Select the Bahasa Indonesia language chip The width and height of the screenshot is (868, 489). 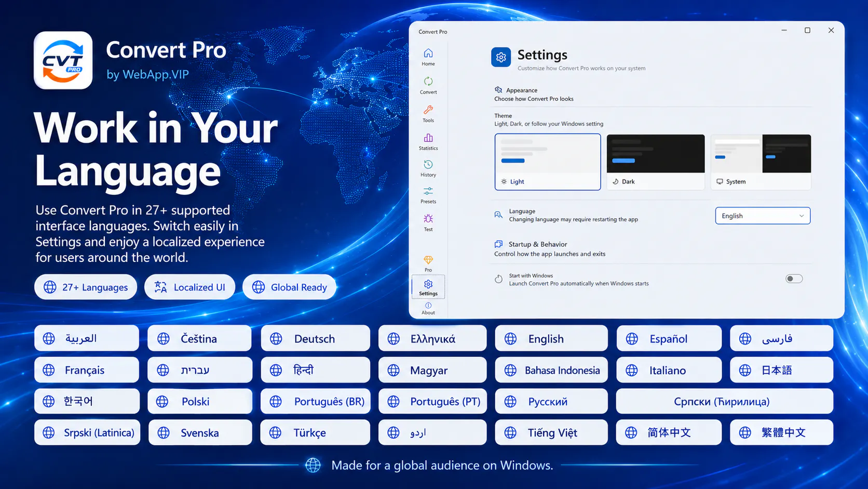pyautogui.click(x=551, y=370)
